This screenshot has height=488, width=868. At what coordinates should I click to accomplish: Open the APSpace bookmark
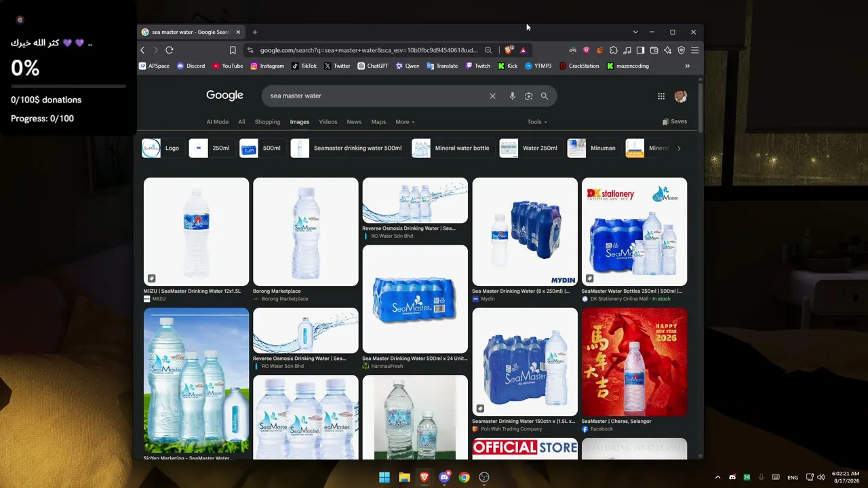154,66
